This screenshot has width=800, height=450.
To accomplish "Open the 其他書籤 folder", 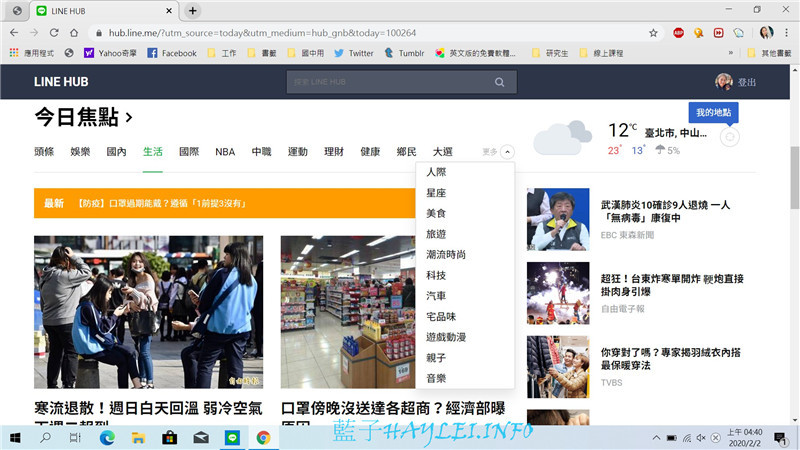I will pos(769,53).
